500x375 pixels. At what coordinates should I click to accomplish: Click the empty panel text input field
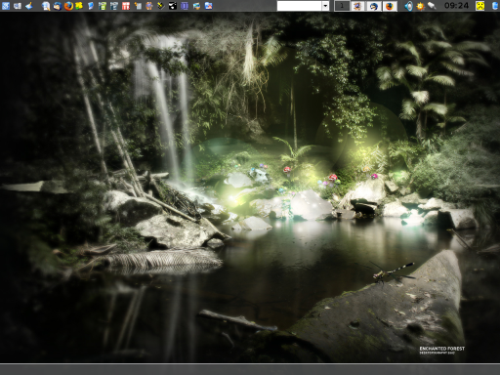299,6
